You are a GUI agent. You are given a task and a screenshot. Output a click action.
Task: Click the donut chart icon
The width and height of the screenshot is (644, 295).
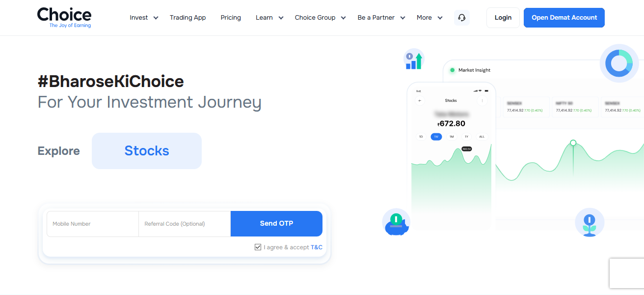tap(619, 63)
